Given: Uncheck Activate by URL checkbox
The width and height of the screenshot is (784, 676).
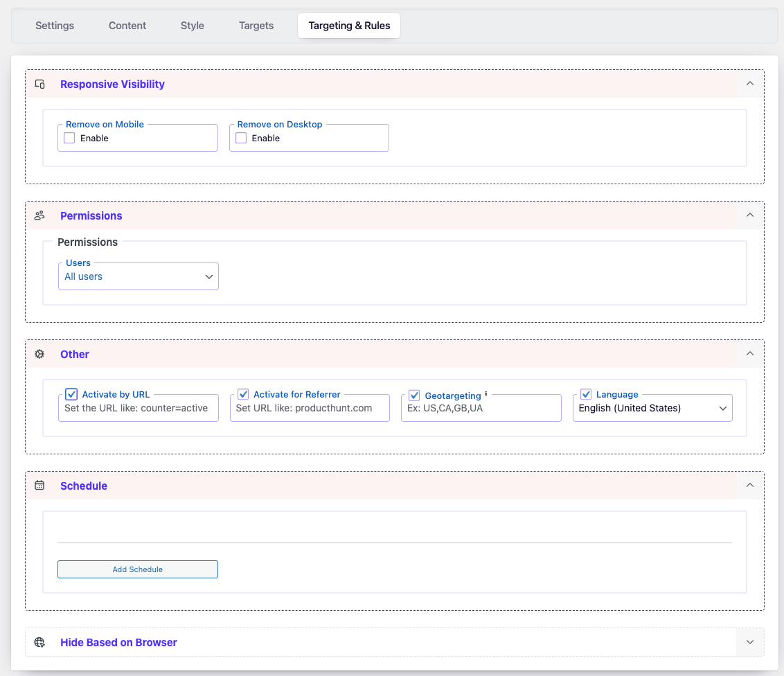Looking at the screenshot, I should click(71, 394).
